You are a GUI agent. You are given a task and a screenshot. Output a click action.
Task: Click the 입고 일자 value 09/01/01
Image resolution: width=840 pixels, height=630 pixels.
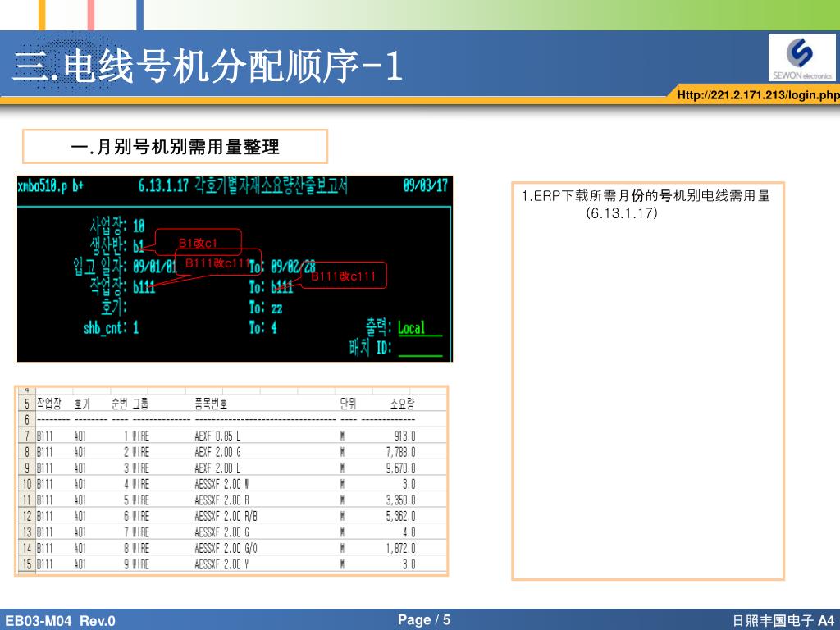[x=155, y=267]
